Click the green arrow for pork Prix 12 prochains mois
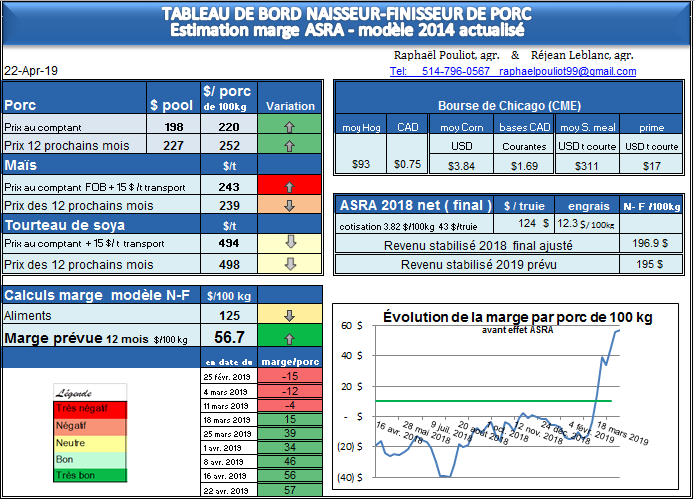The image size is (695, 501). [x=290, y=146]
